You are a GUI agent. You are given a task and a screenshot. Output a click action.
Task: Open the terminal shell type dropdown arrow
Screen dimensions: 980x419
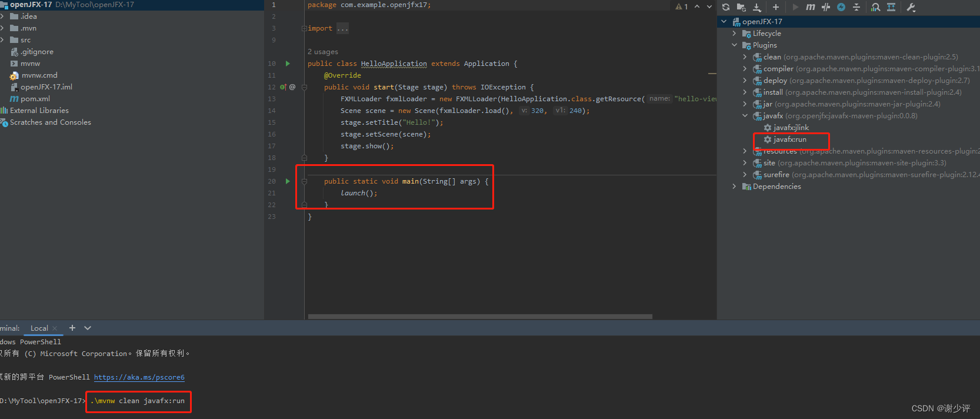click(x=88, y=328)
